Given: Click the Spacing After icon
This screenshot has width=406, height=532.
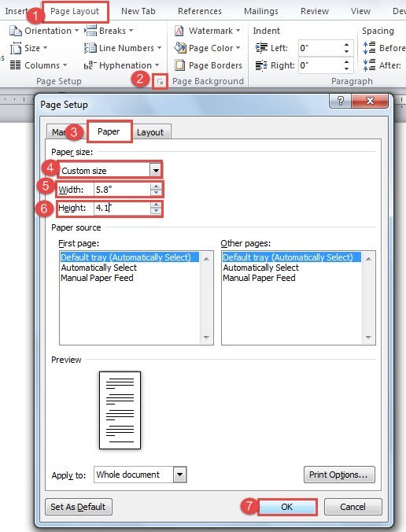Looking at the screenshot, I should click(x=369, y=65).
